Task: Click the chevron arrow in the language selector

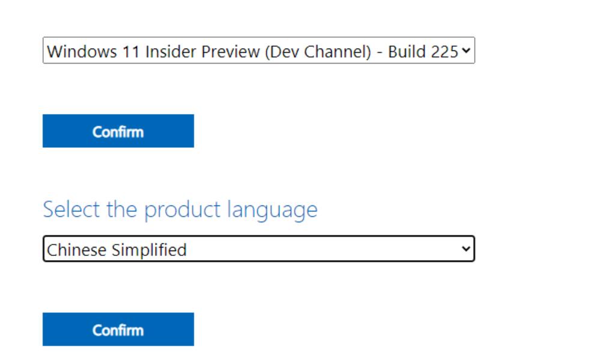Action: point(466,249)
